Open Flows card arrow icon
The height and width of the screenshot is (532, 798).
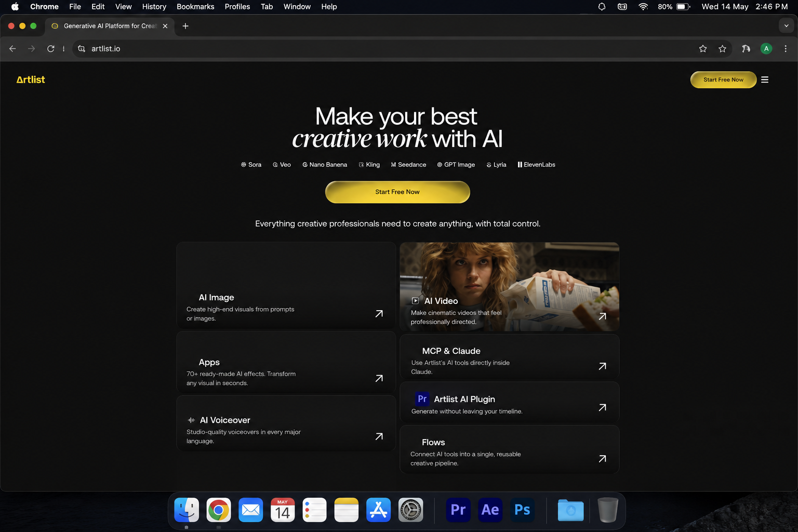pyautogui.click(x=603, y=459)
